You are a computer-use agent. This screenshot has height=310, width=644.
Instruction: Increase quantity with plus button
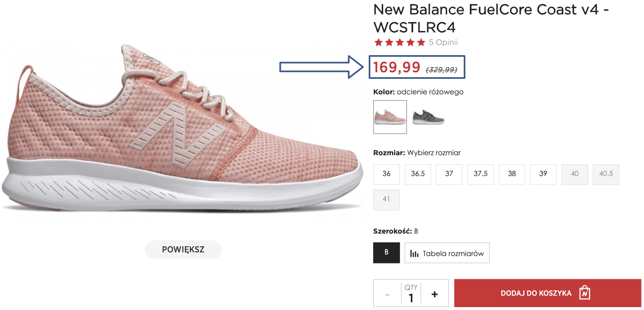[x=435, y=294]
